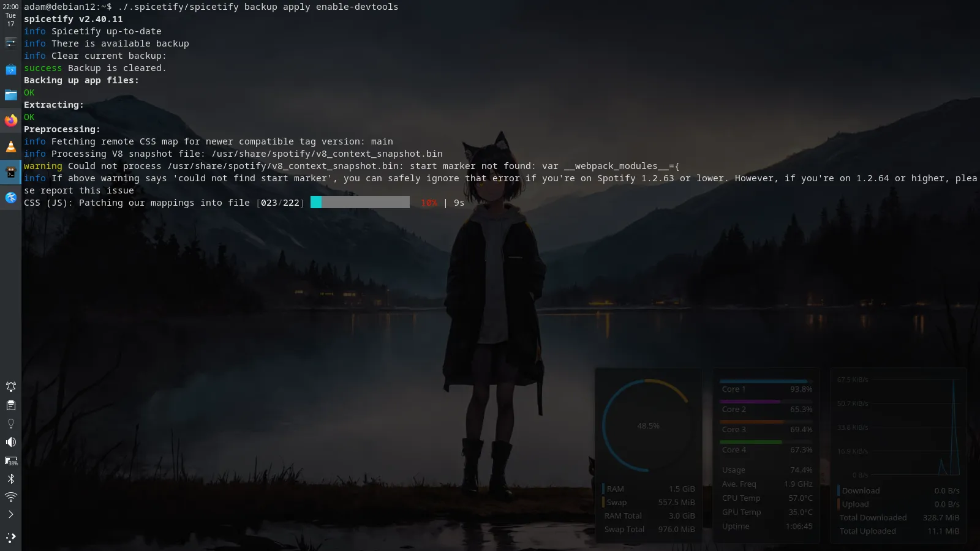Click the red '10%' progress percentage
The height and width of the screenshot is (551, 980).
[x=429, y=203]
